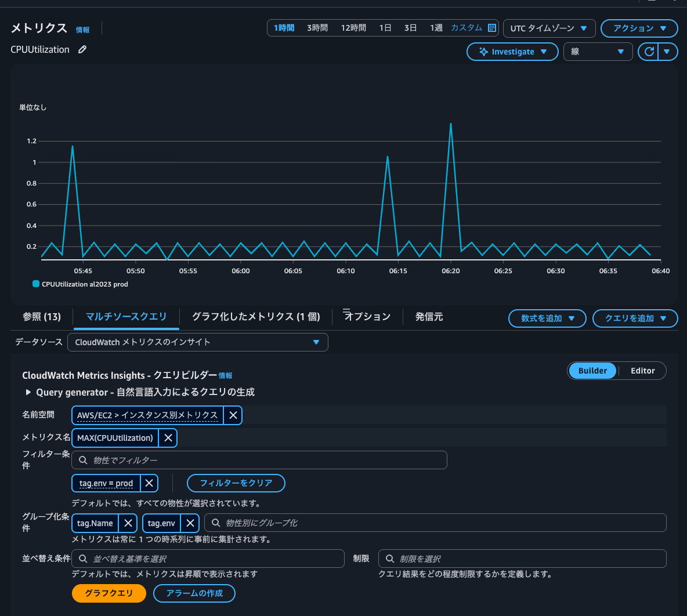687x616 pixels.
Task: Click the 情報 link next to メトリクス
Action: coord(82,30)
